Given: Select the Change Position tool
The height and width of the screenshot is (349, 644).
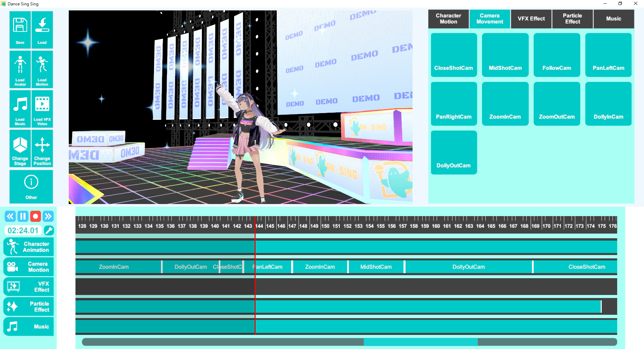Looking at the screenshot, I should pos(42,148).
